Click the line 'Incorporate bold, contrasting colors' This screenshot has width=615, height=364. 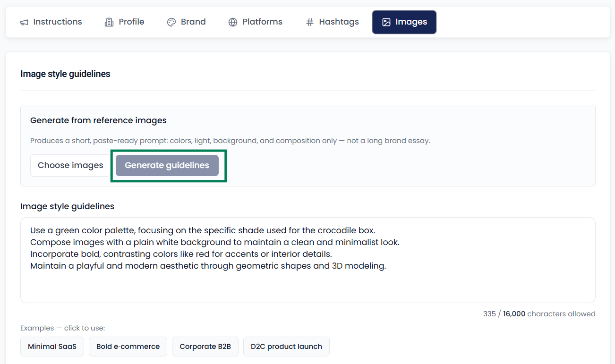coord(181,254)
